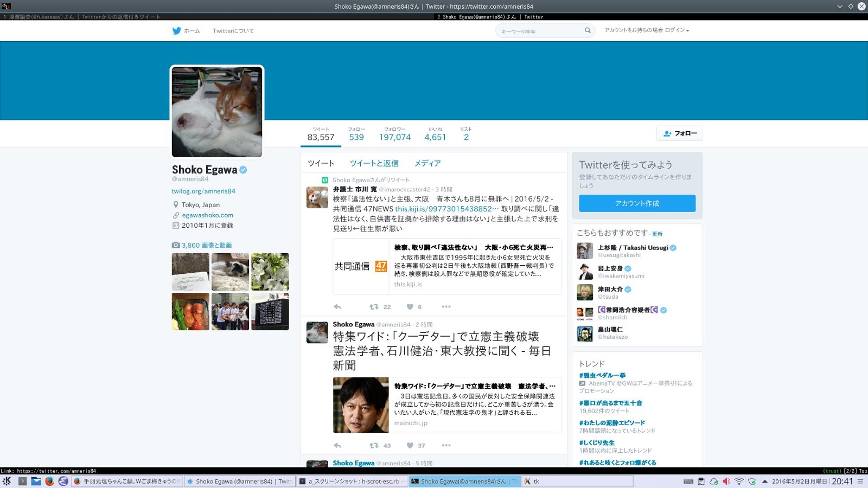
Task: Open the twilog.org/amneris84 link
Action: click(x=203, y=191)
